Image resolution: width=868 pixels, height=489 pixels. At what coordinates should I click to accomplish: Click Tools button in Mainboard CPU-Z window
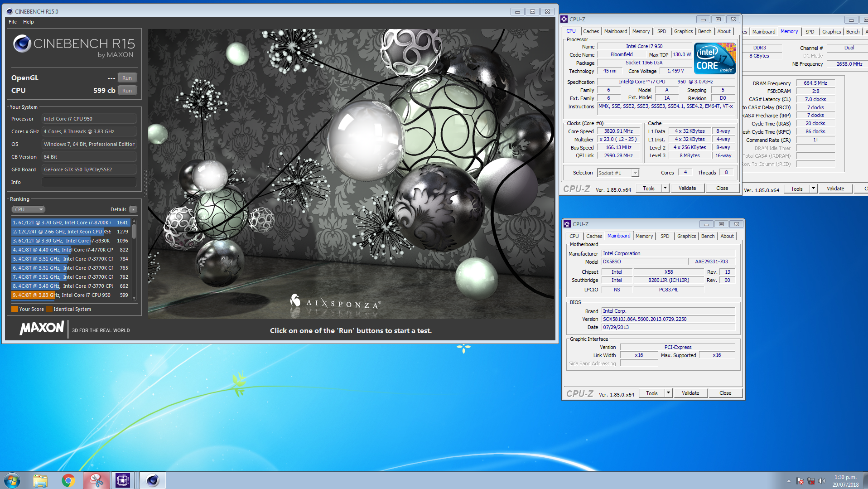(x=652, y=393)
